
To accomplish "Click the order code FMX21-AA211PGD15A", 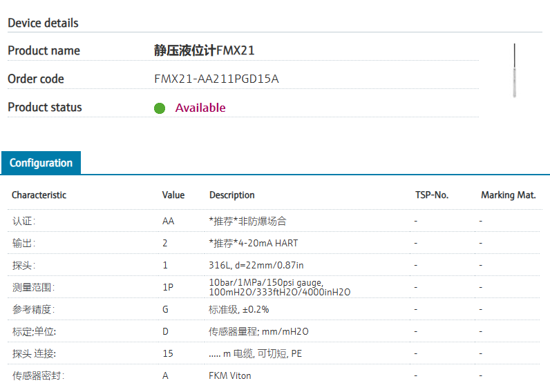I will pyautogui.click(x=216, y=79).
